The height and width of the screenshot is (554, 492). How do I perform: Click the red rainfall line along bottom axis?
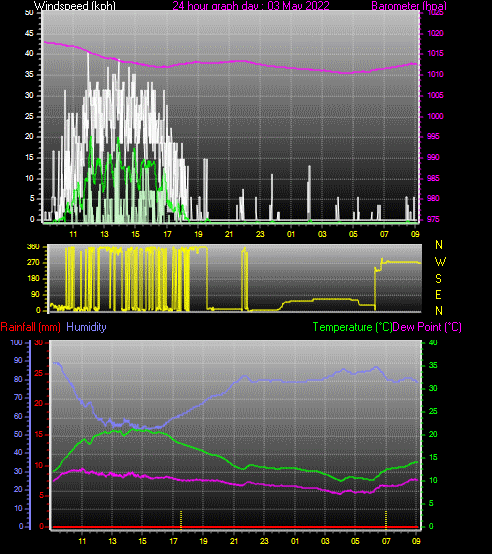click(x=235, y=527)
